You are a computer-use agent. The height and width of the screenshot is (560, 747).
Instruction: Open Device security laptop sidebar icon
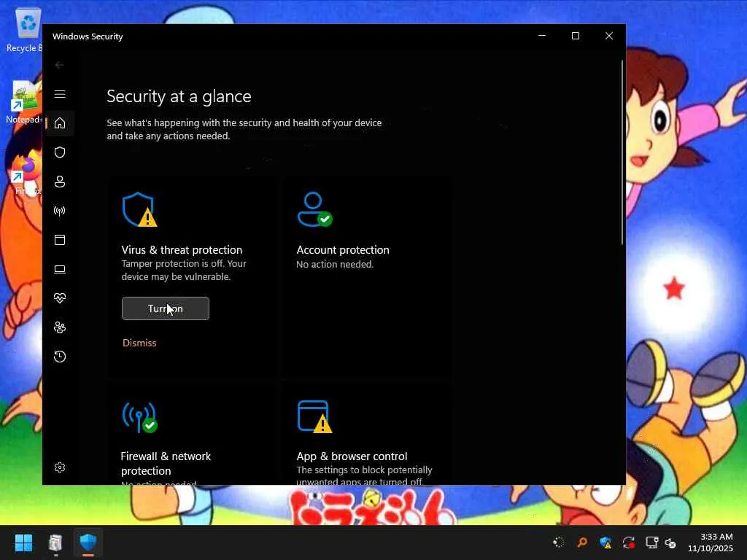click(x=60, y=270)
